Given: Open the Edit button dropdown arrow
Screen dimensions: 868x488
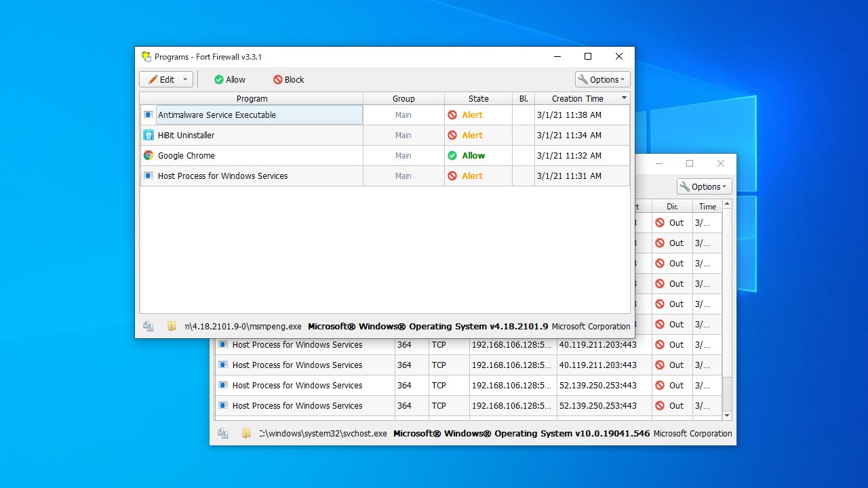Looking at the screenshot, I should 185,79.
